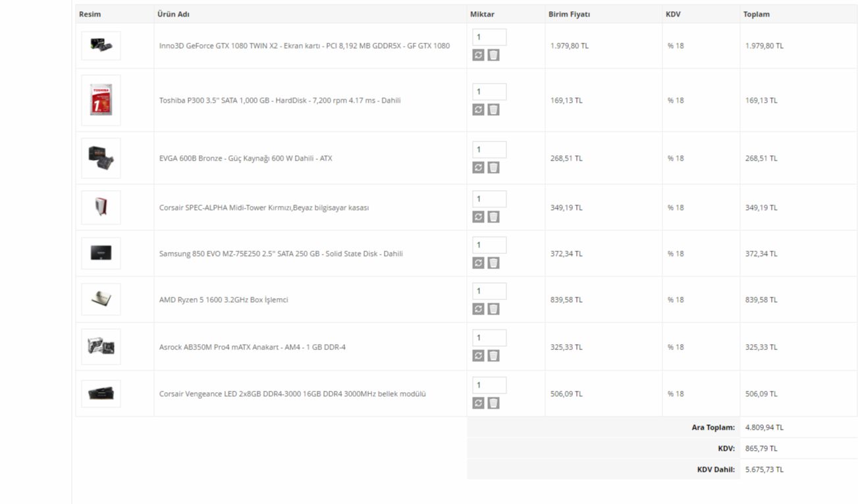Refresh quantity for AMD Ryzen 5 1600
Image resolution: width=858 pixels, height=504 pixels.
pyautogui.click(x=478, y=309)
